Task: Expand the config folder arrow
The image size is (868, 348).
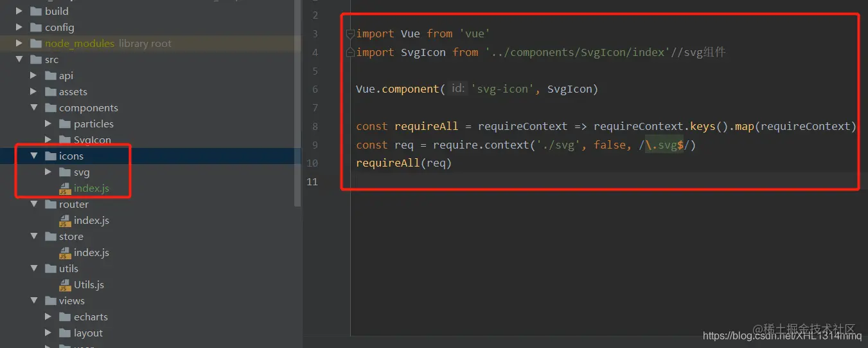Action: [19, 27]
